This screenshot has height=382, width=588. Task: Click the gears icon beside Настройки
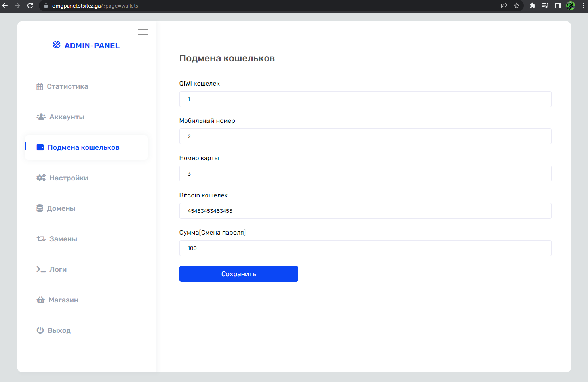(x=41, y=178)
